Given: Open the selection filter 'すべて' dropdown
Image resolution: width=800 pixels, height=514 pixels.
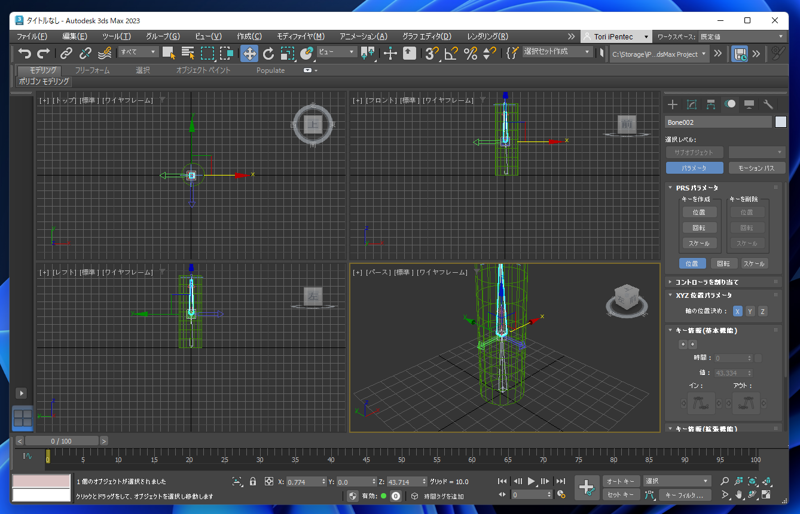Looking at the screenshot, I should point(138,52).
